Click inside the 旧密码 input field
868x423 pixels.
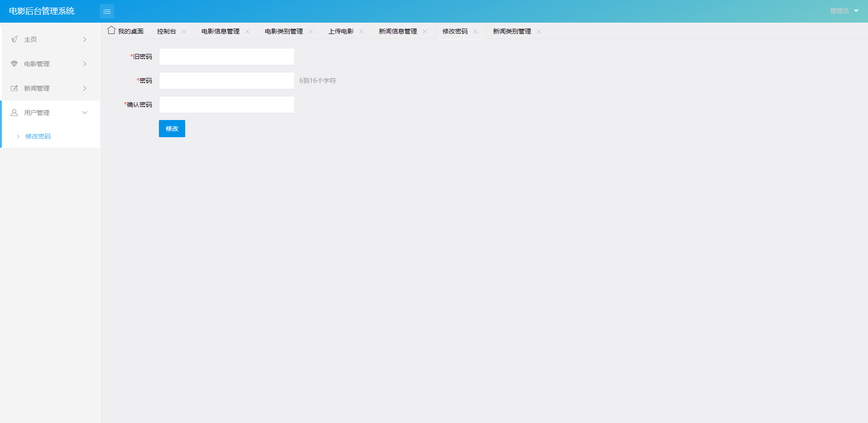pyautogui.click(x=226, y=57)
